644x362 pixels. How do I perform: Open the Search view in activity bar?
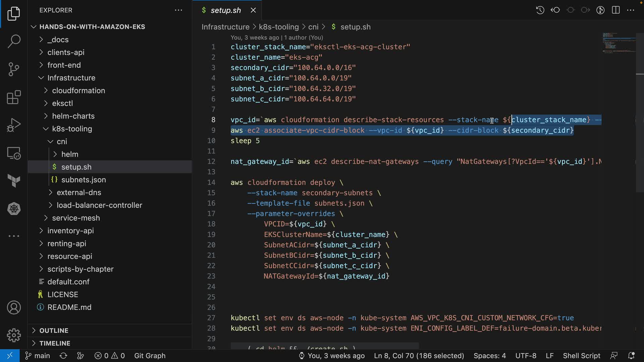[14, 42]
